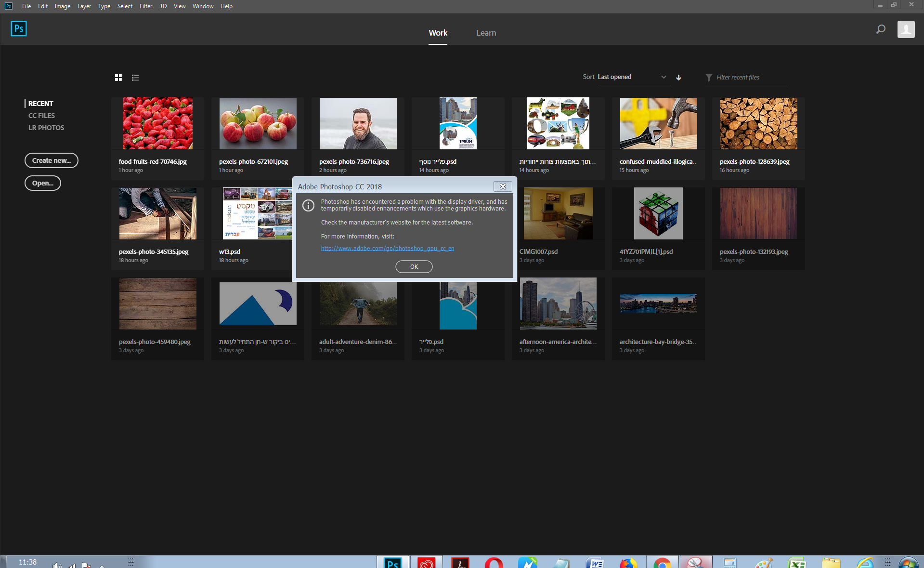Switch to the Work tab
The image size is (924, 568).
pos(438,33)
